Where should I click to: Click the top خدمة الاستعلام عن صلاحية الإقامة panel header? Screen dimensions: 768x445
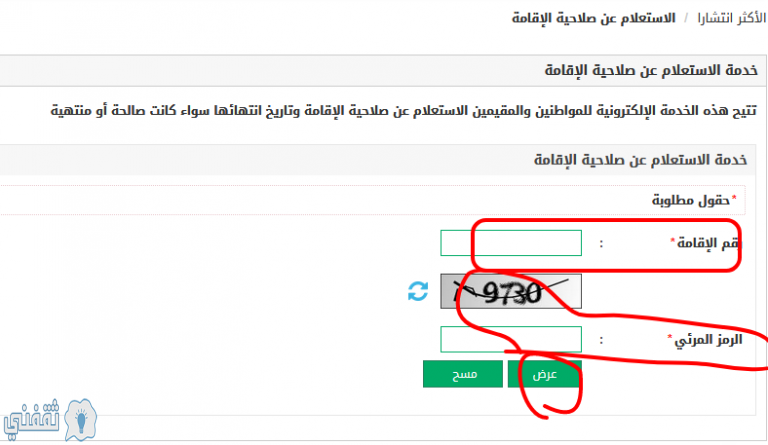(384, 70)
